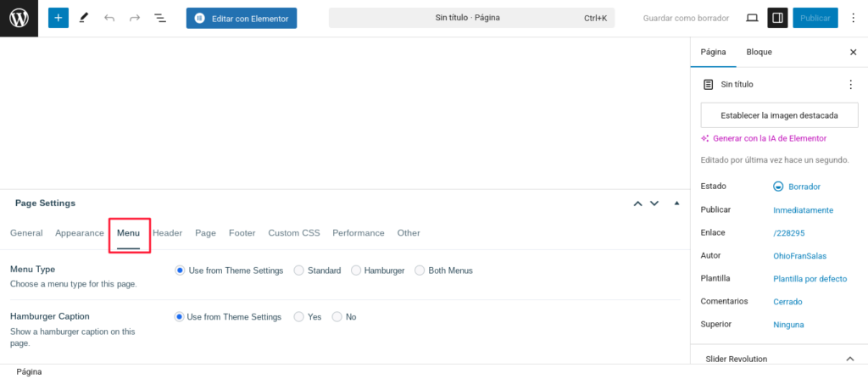This screenshot has height=379, width=868.
Task: Open the top toolbar options menu
Action: click(853, 19)
